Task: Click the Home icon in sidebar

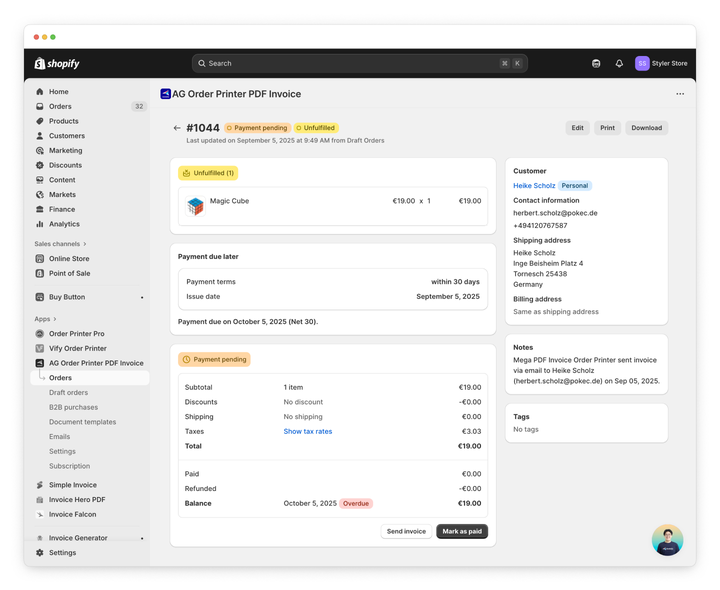Action: pos(40,92)
